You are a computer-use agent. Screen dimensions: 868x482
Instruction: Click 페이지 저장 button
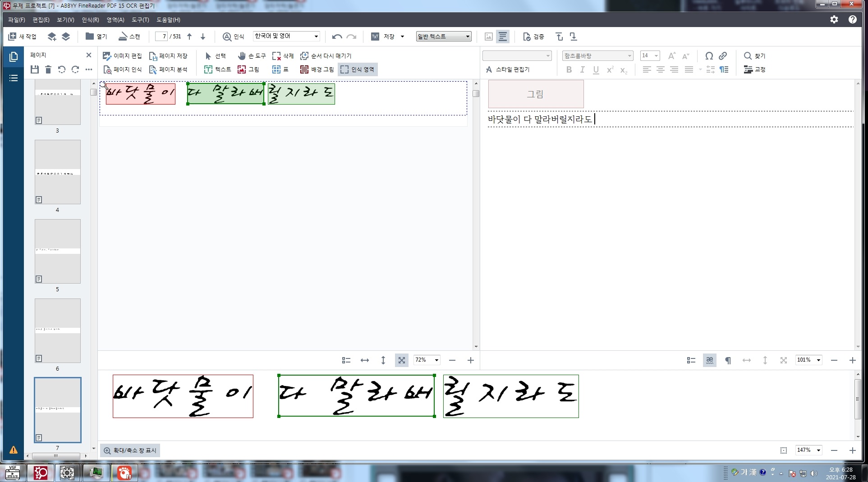point(168,56)
